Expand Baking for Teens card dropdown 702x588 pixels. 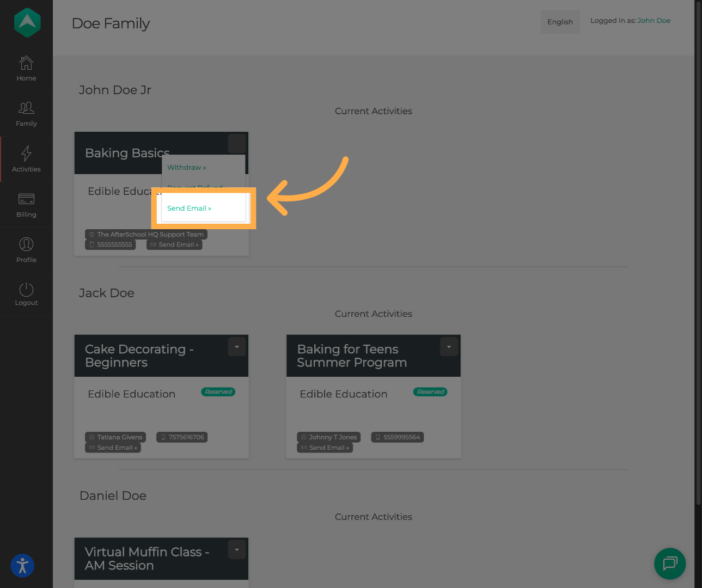click(449, 347)
